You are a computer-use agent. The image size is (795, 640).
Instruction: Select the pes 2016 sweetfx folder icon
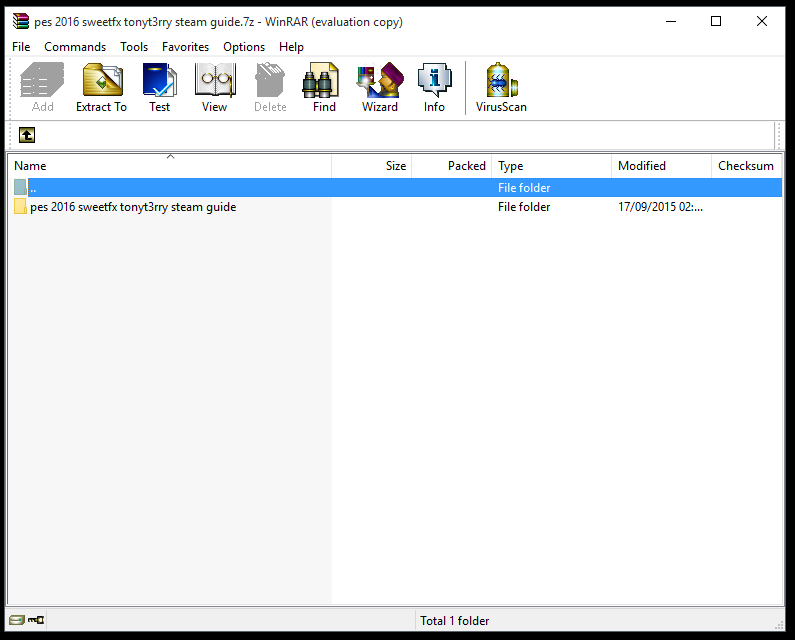20,206
